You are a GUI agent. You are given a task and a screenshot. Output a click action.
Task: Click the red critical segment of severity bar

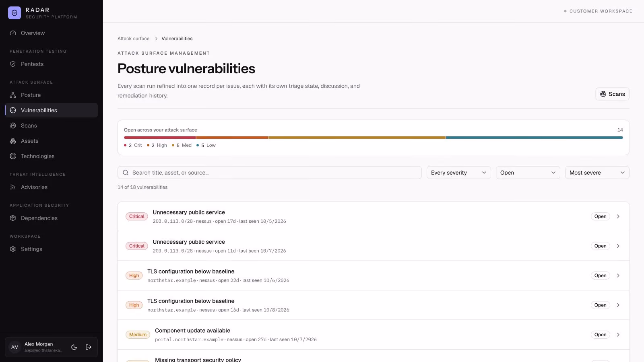point(160,138)
